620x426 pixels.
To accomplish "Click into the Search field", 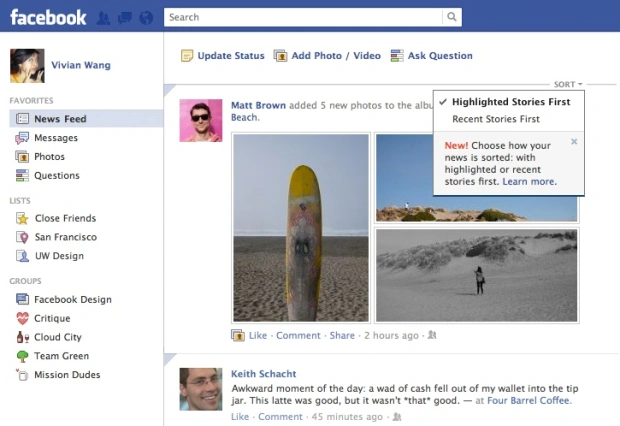I will 303,17.
